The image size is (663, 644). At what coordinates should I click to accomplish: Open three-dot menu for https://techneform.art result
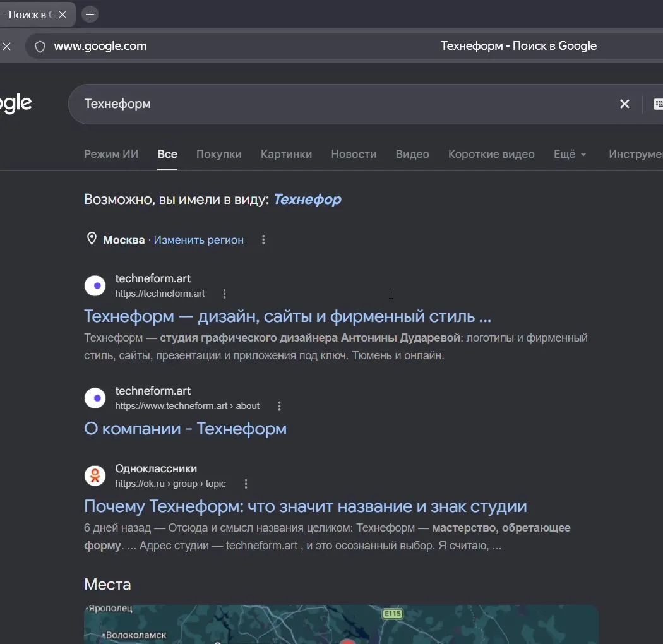(225, 294)
